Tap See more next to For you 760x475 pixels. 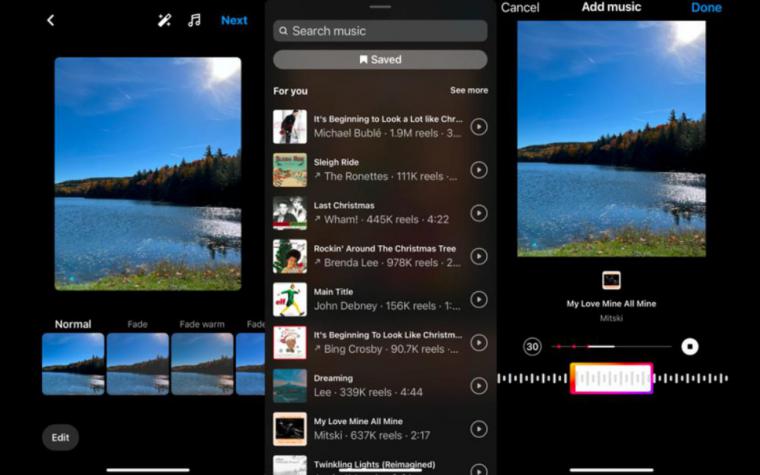point(469,90)
